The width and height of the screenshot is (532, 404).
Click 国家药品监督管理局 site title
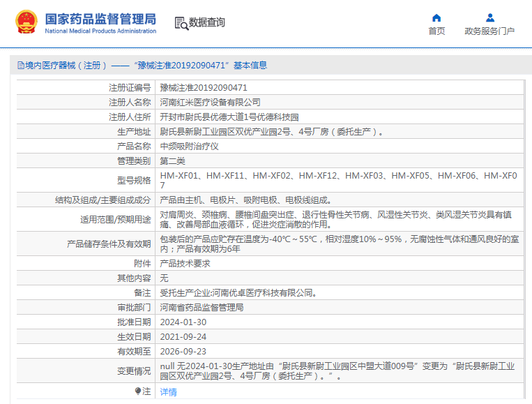100,19
